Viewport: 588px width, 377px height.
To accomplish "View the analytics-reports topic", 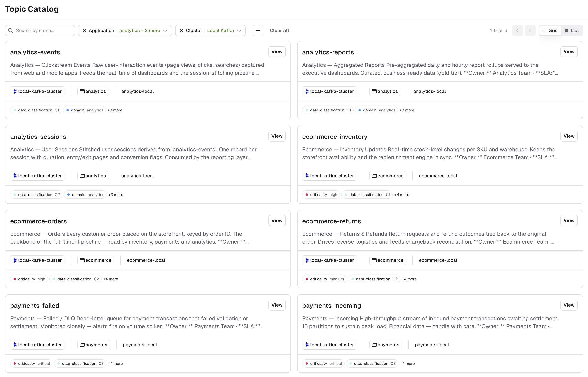I will click(x=569, y=52).
